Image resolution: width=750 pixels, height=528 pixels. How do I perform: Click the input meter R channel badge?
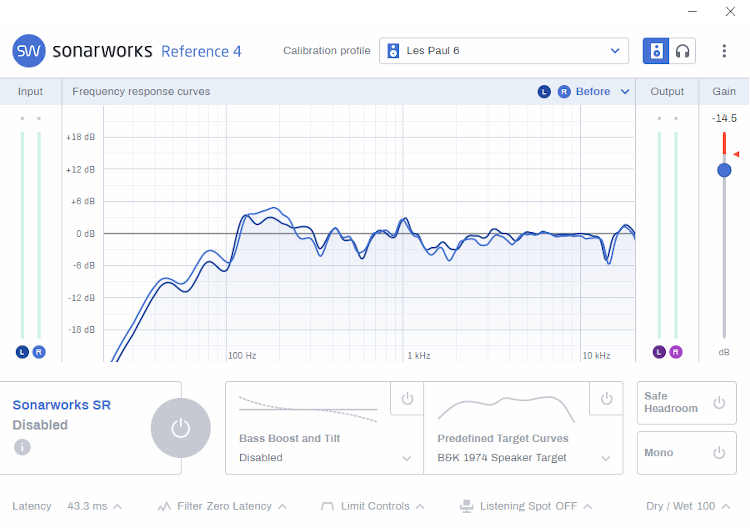pyautogui.click(x=39, y=352)
